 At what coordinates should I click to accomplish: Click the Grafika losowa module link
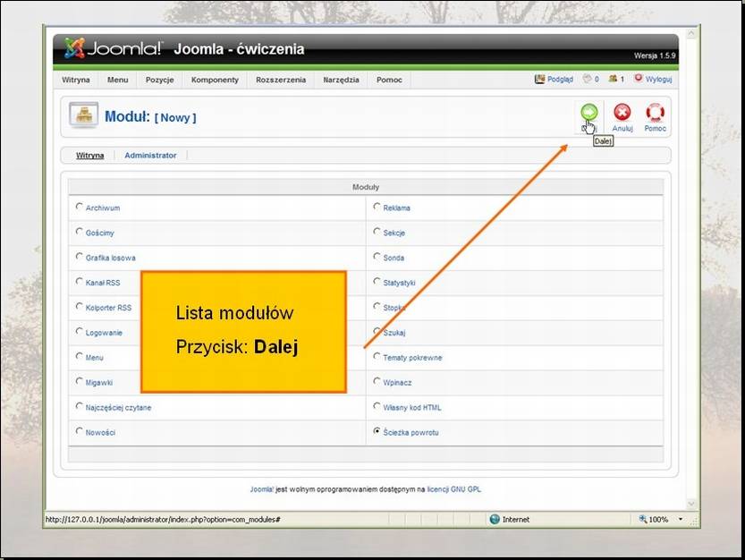(x=110, y=259)
